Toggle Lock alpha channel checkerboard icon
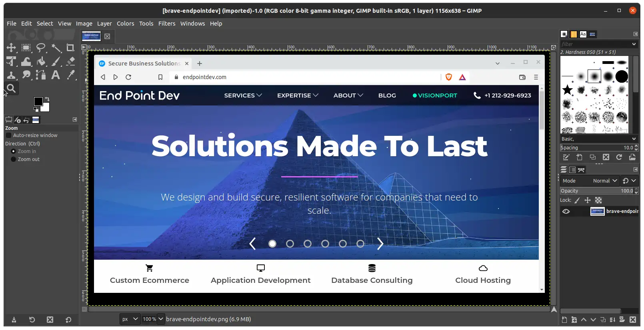This screenshot has width=644, height=330. click(598, 201)
